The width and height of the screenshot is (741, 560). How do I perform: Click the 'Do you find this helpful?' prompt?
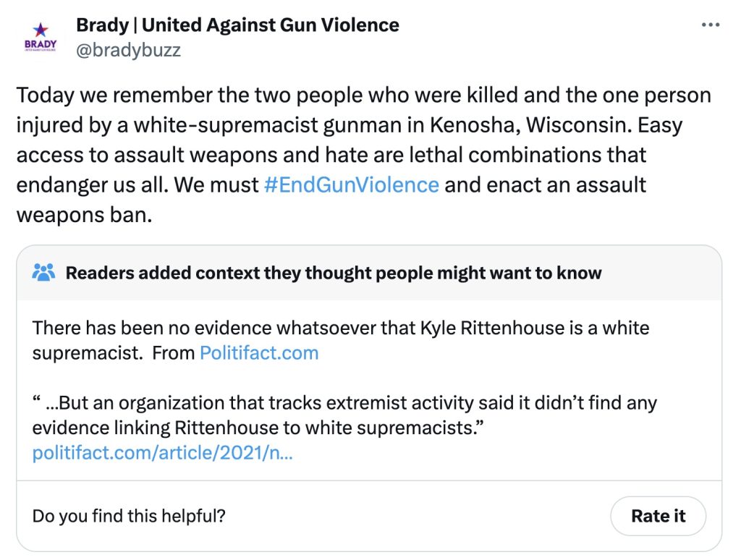[x=130, y=516]
